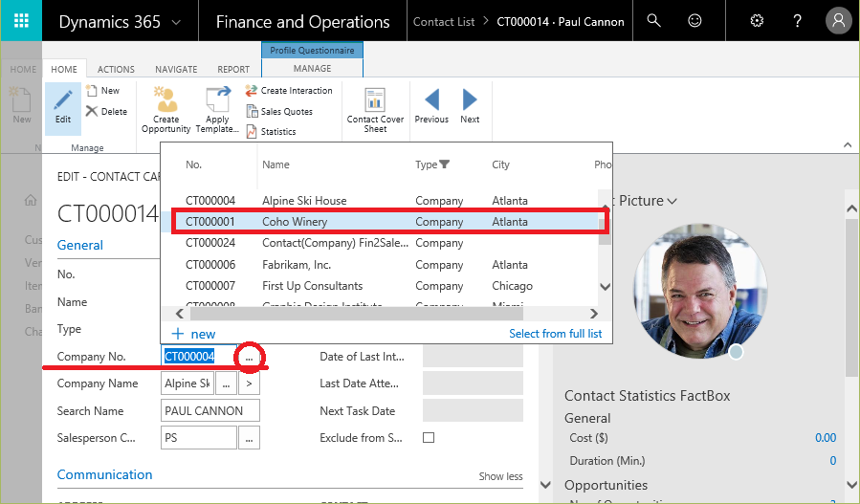Click the Home icon in the sidebar

click(31, 200)
